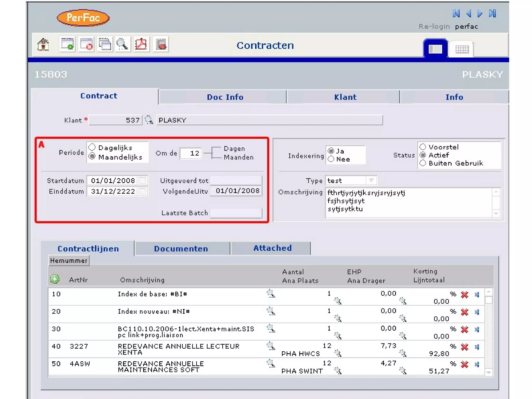Set Indexering to Nee
532x399 pixels.
[x=331, y=159]
